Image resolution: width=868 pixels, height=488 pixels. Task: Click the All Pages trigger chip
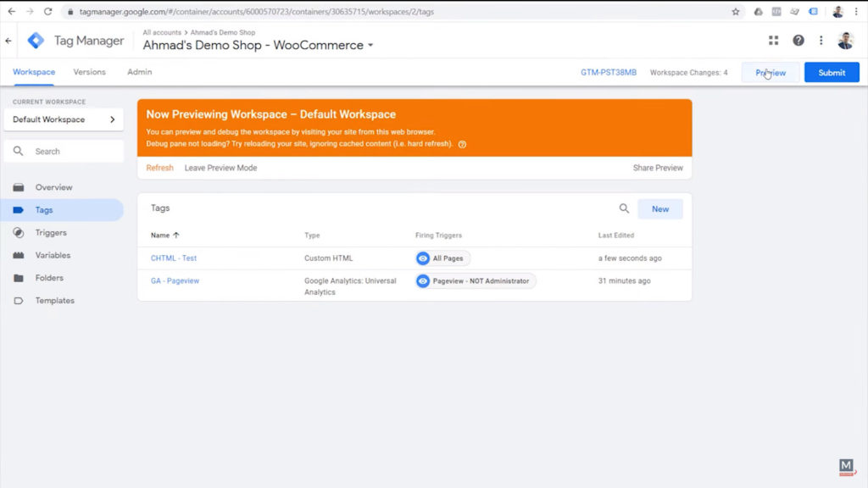tap(442, 258)
